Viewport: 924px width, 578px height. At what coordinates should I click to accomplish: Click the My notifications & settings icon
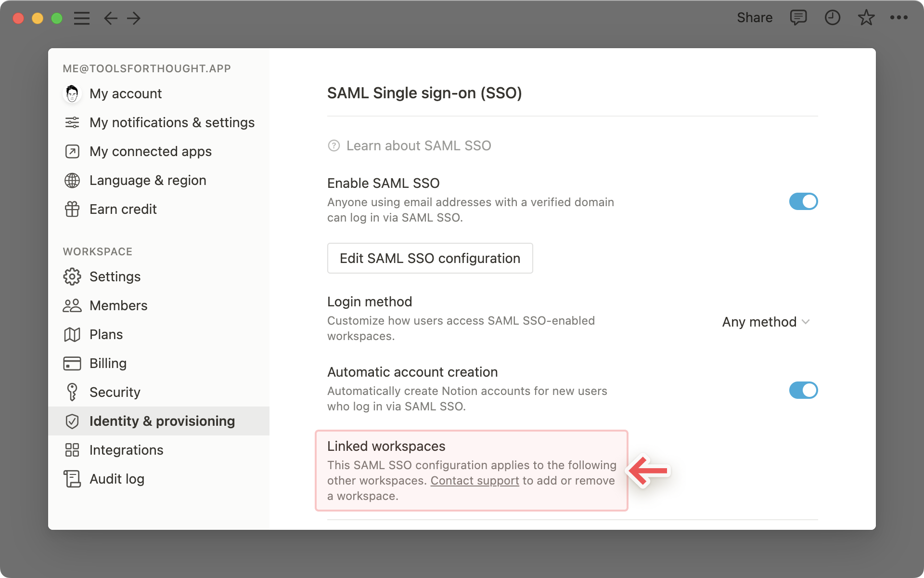[72, 122]
